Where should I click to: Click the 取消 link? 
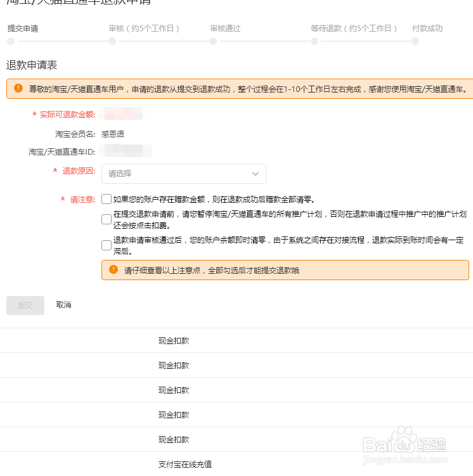(64, 304)
